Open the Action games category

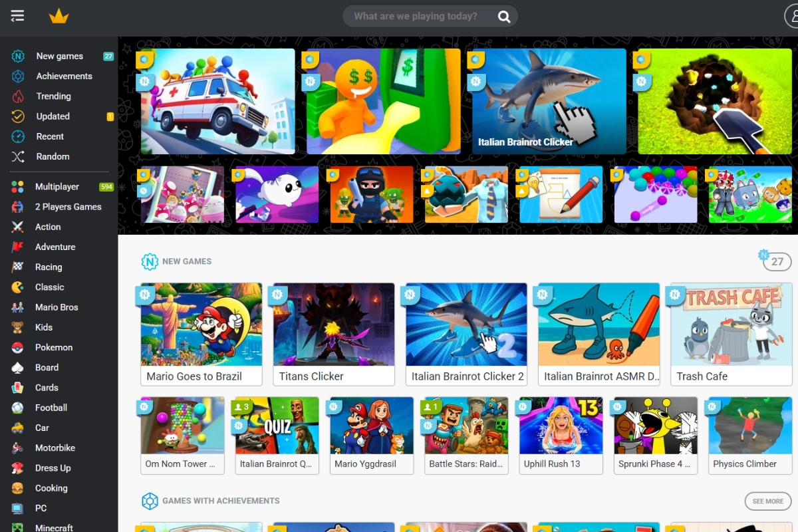(47, 227)
